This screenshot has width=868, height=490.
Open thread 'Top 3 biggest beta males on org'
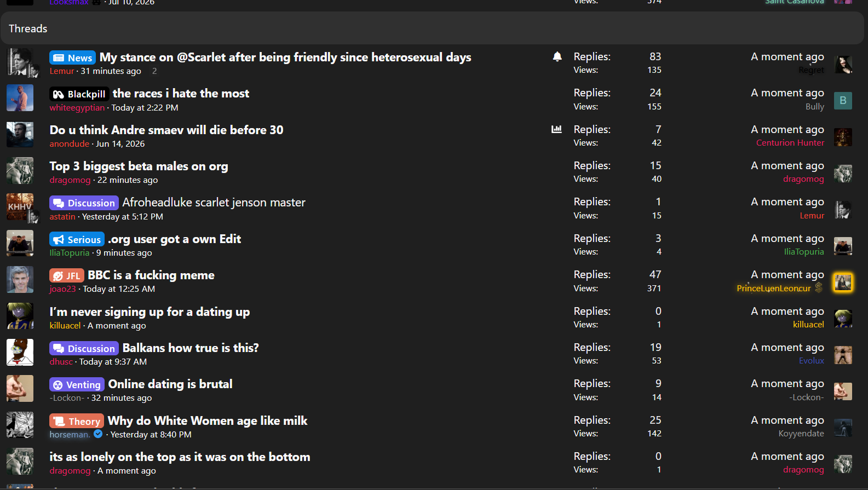(x=139, y=166)
